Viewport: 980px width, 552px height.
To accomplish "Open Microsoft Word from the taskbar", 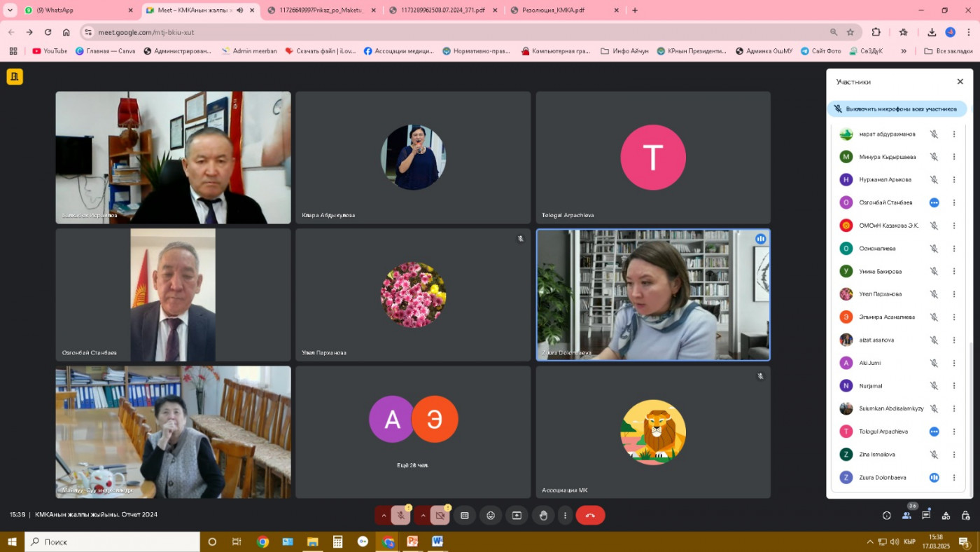I will pyautogui.click(x=437, y=541).
